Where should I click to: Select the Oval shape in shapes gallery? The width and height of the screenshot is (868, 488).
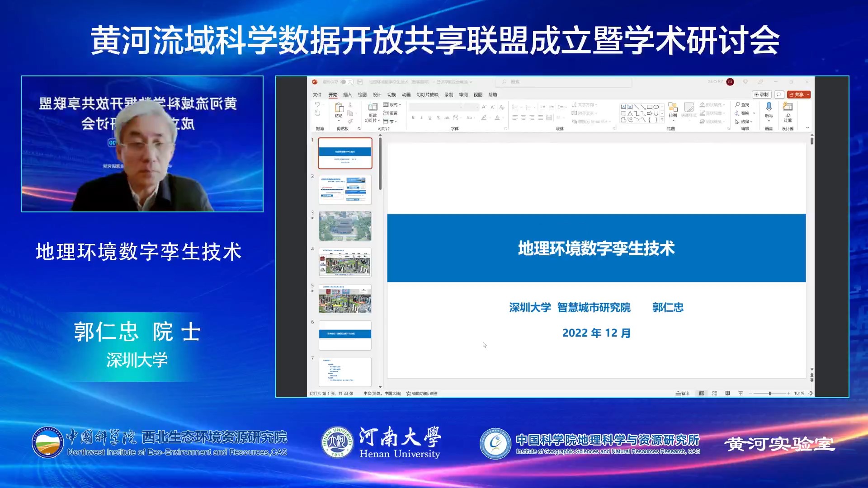[656, 107]
